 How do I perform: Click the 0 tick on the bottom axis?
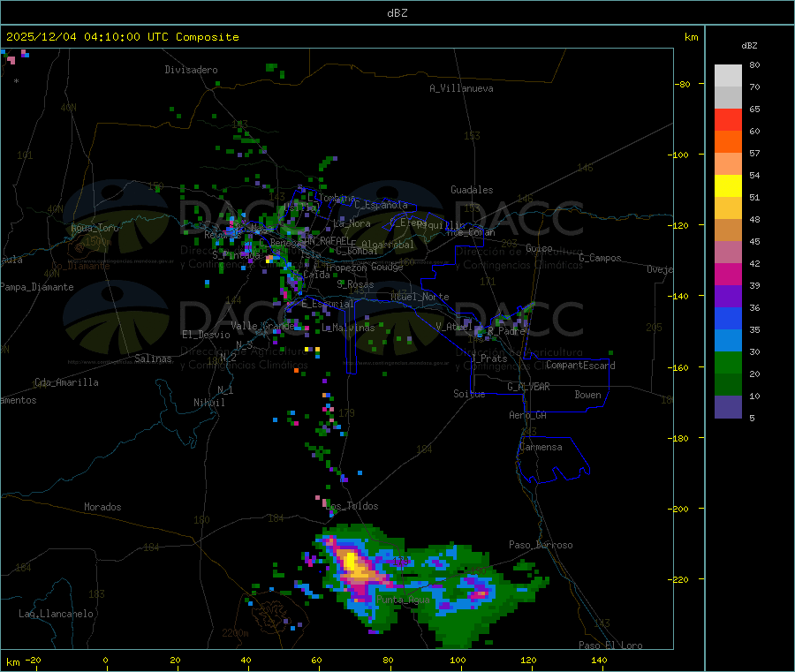click(x=105, y=660)
